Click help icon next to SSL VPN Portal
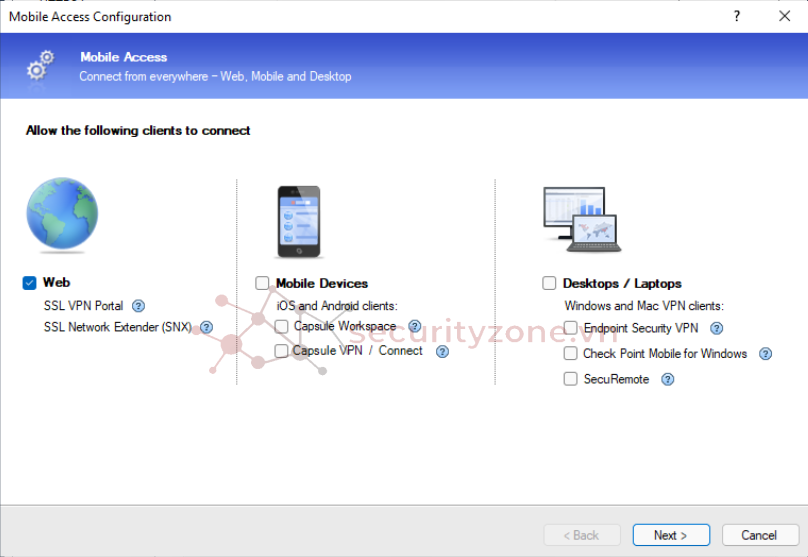808x557 pixels. pos(139,306)
